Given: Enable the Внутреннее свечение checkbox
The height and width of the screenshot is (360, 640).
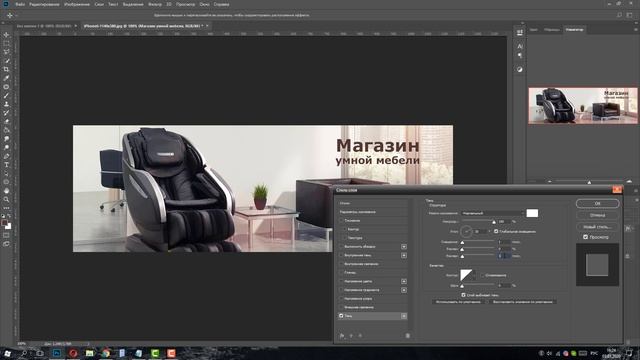Looking at the screenshot, I should click(341, 264).
